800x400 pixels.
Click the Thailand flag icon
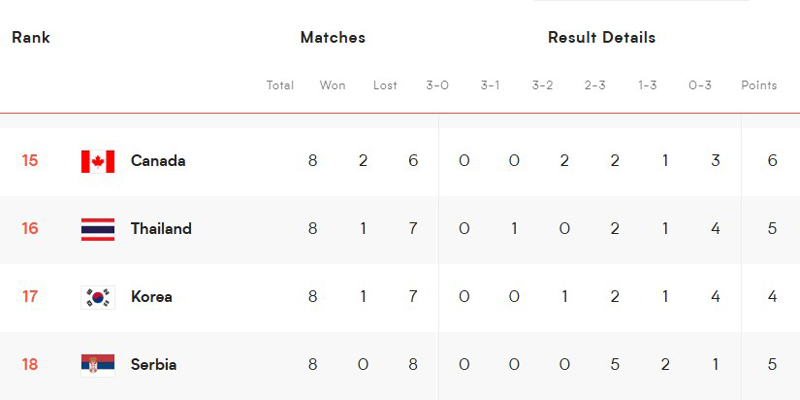(x=97, y=229)
